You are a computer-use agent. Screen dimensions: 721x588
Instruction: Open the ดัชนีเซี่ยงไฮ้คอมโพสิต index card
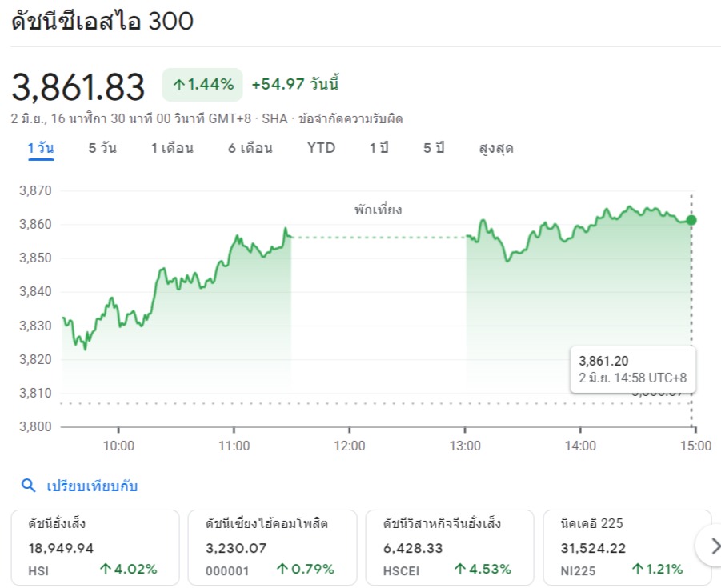272,547
